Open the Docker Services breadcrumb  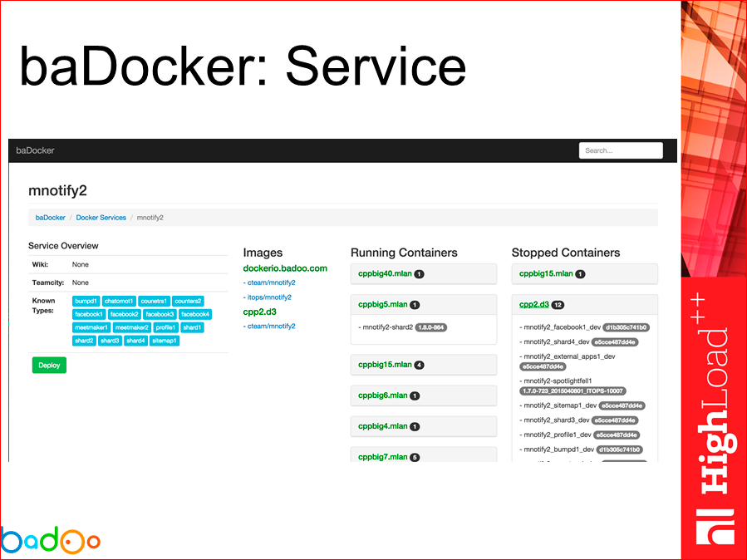tap(101, 217)
